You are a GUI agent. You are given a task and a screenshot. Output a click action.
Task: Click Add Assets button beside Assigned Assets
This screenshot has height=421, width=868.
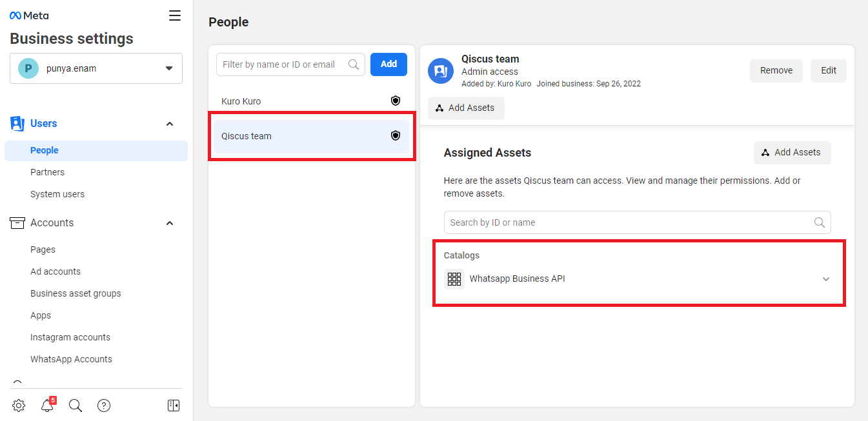(792, 152)
